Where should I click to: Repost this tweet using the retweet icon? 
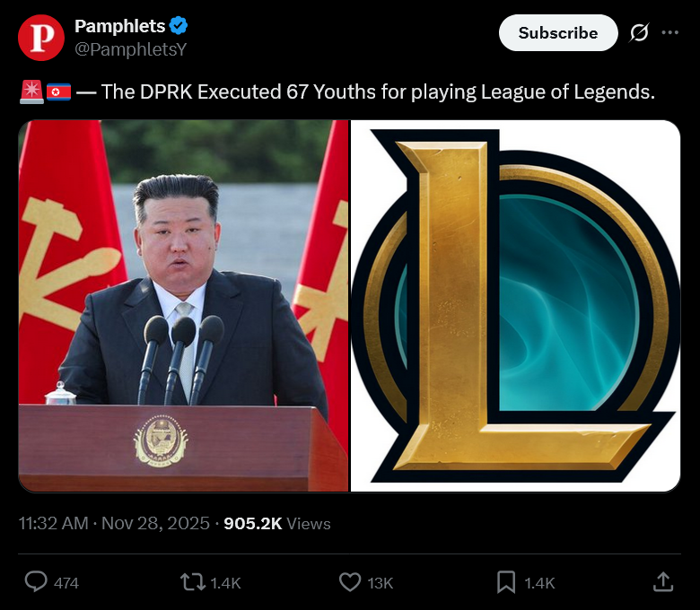pos(193,582)
